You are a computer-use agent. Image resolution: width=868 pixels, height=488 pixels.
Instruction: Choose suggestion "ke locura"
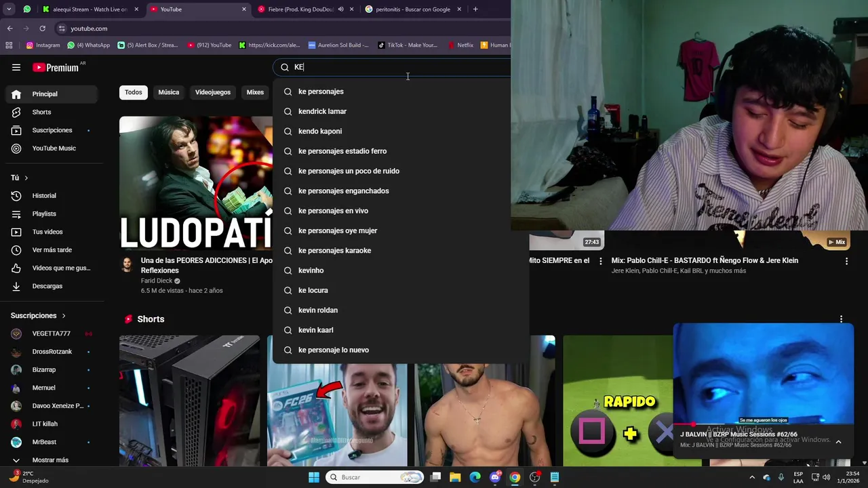[x=401, y=290]
